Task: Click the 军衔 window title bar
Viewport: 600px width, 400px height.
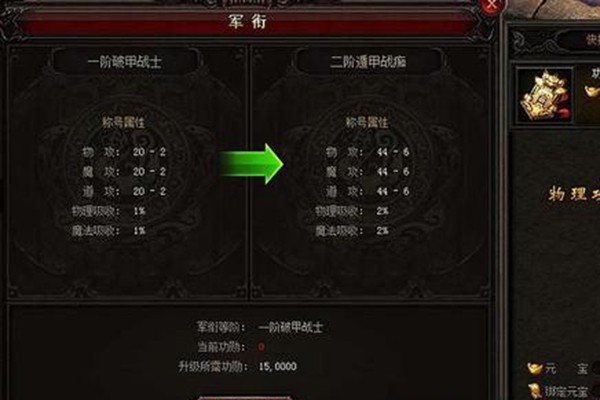Action: click(x=248, y=21)
